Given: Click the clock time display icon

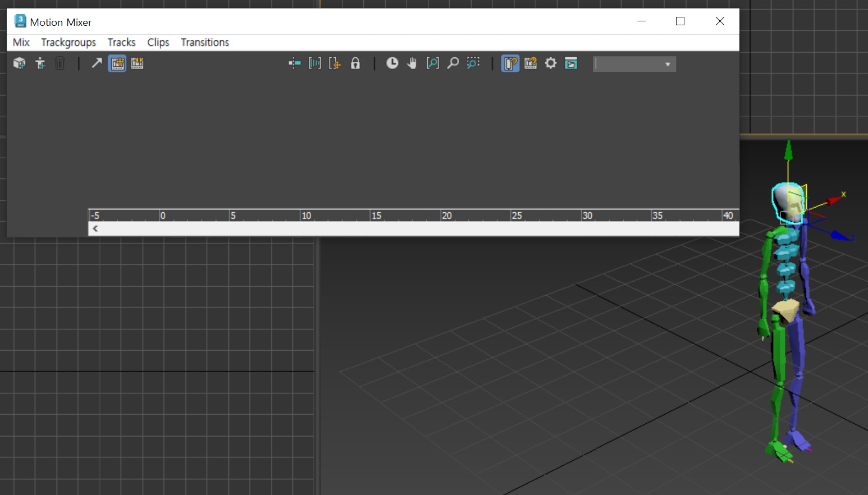Looking at the screenshot, I should tap(392, 63).
